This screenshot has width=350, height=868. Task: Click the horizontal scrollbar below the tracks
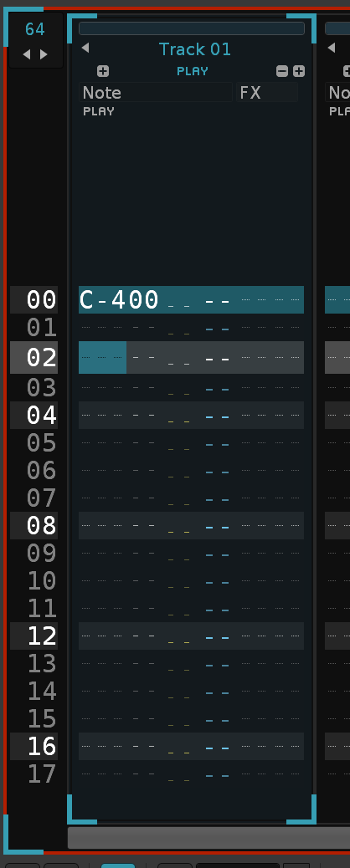208,838
